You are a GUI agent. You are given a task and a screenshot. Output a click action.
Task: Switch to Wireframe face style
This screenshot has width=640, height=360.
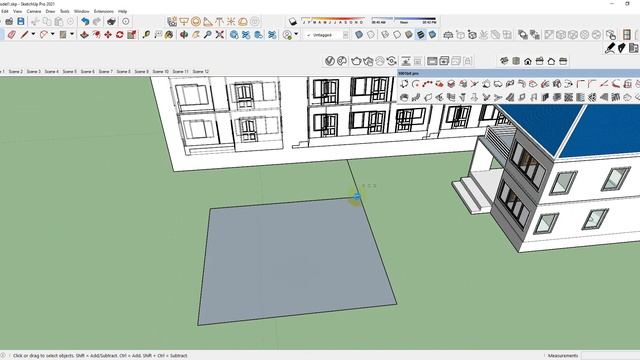pyautogui.click(x=385, y=35)
